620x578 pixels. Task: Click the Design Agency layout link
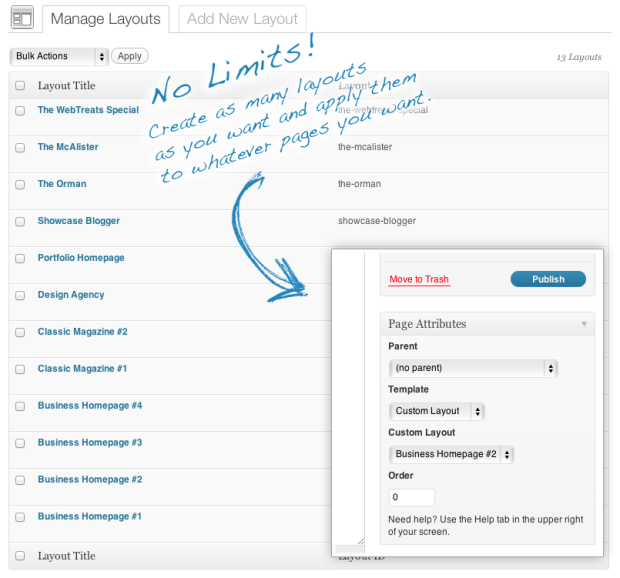click(x=71, y=295)
